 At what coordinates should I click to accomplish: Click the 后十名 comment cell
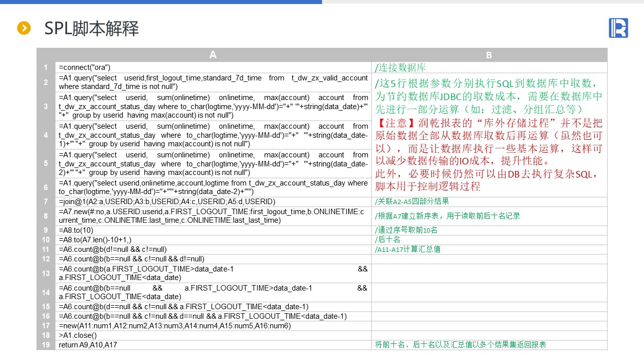387,240
